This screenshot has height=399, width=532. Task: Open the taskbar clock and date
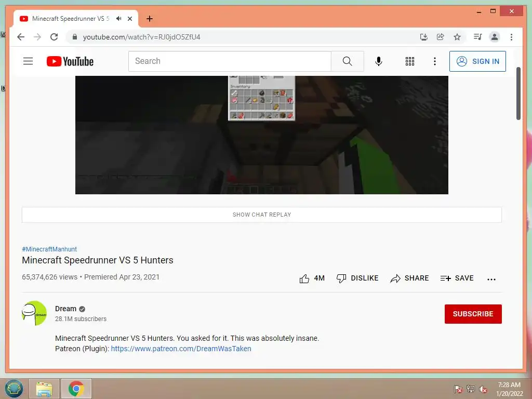pyautogui.click(x=509, y=389)
